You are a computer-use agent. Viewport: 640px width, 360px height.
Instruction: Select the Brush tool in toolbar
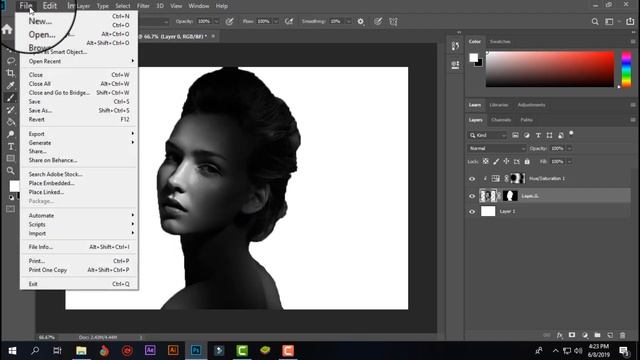(11, 98)
